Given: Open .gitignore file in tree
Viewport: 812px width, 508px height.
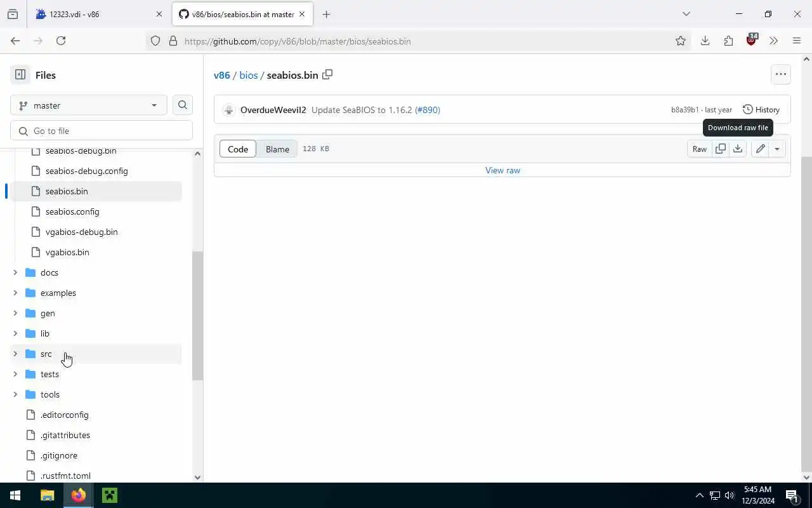Looking at the screenshot, I should coord(59,455).
